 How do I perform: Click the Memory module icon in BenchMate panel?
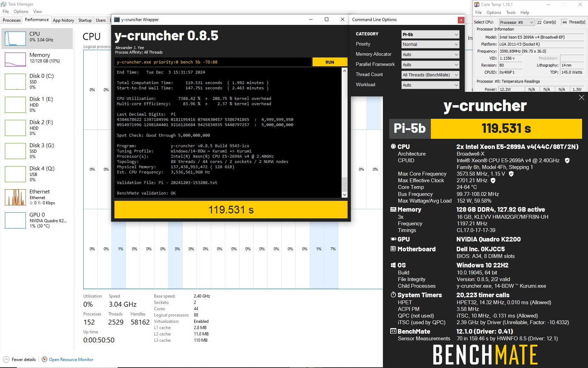point(393,210)
